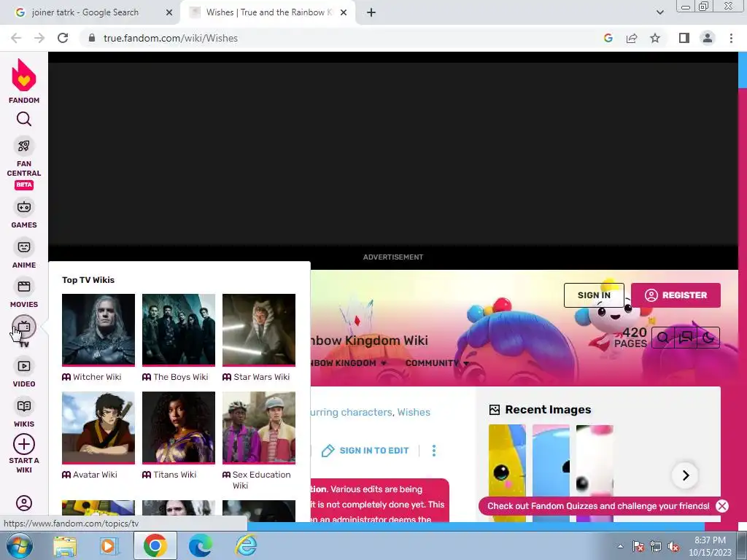747x560 pixels.
Task: Close the joiner tatrk Google Search tab
Action: [x=169, y=13]
